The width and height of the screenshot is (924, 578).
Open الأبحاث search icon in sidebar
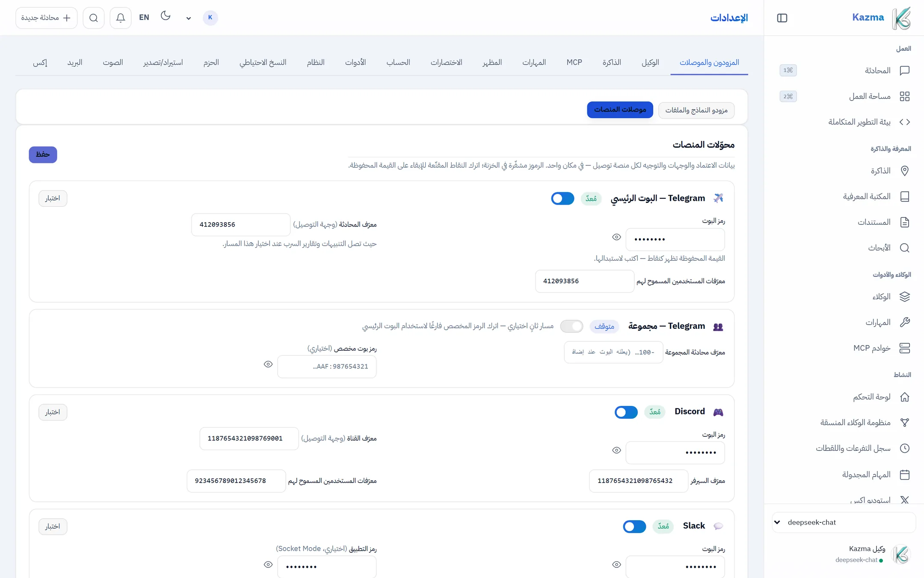click(904, 248)
